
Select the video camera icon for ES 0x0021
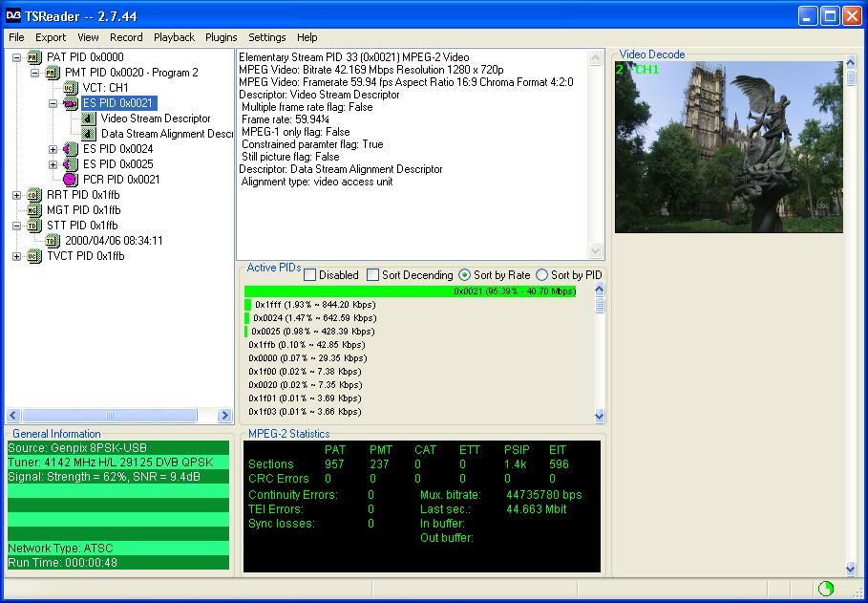pos(71,103)
